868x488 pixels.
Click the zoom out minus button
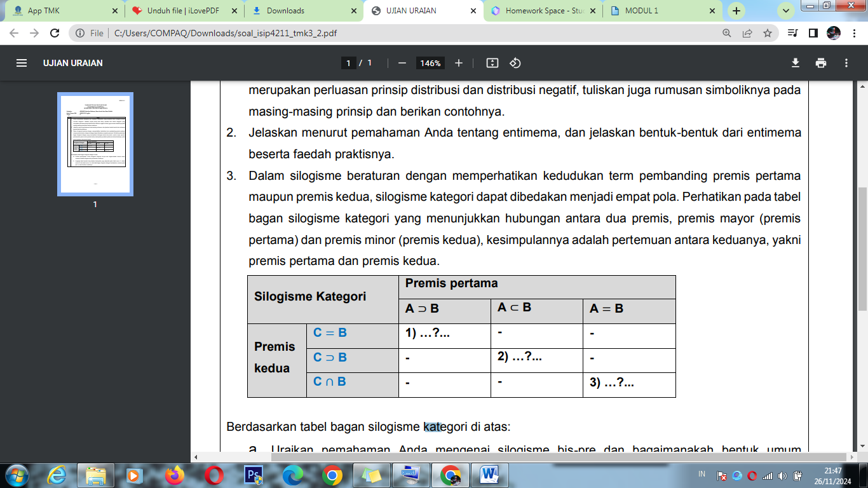402,63
